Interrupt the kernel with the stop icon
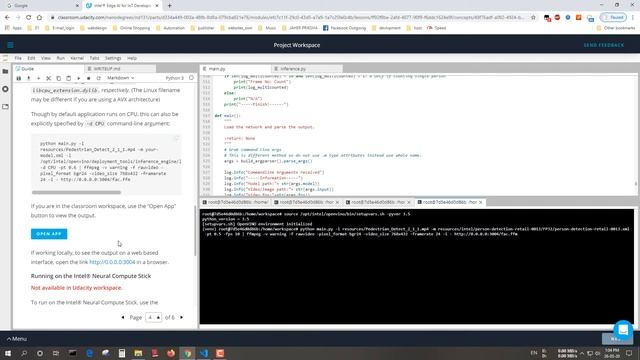 tap(89, 78)
